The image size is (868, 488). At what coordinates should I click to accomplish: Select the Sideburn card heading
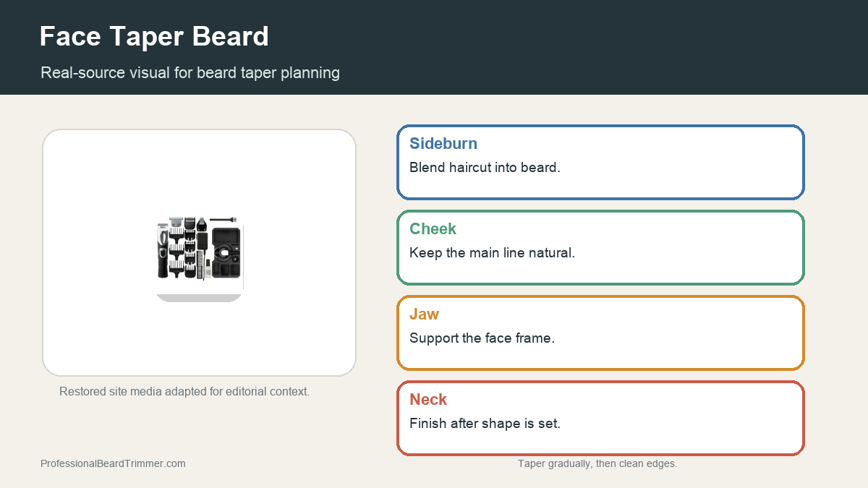point(443,143)
